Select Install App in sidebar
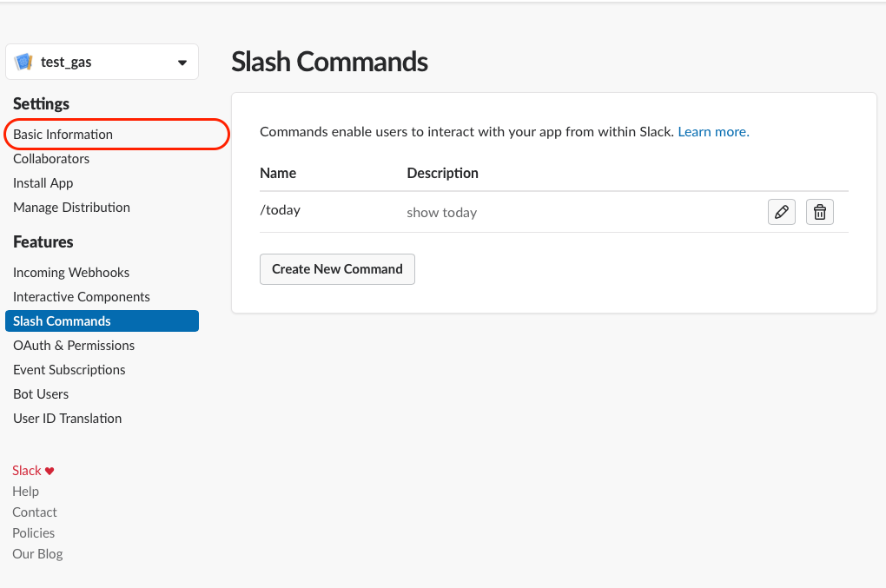The width and height of the screenshot is (886, 588). [x=43, y=183]
